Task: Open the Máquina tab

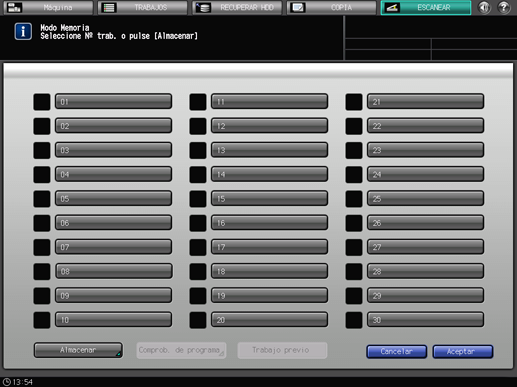Action: pos(48,7)
